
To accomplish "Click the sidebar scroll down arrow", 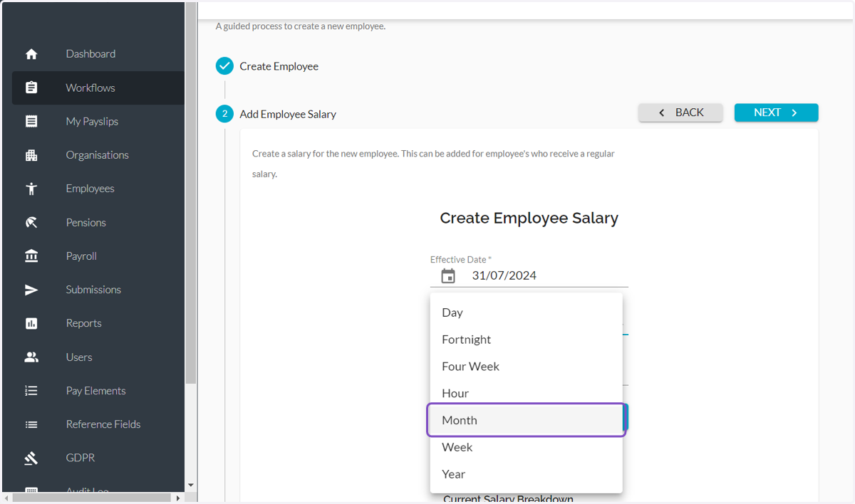I will point(190,485).
